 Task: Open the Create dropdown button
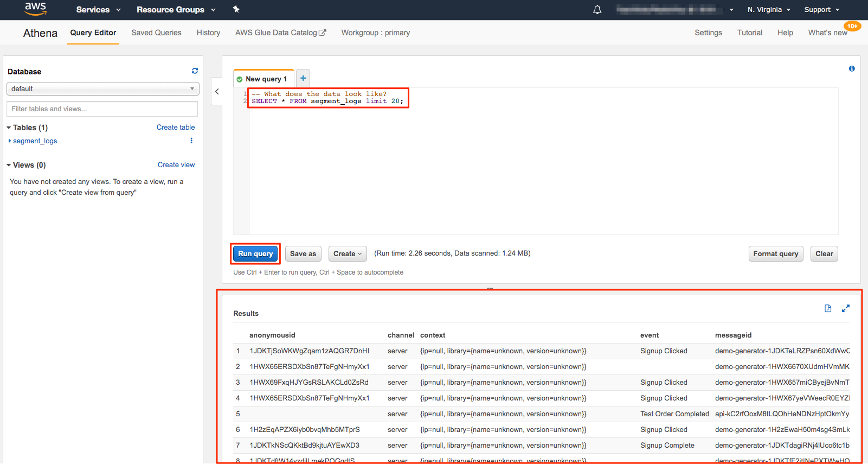(348, 253)
